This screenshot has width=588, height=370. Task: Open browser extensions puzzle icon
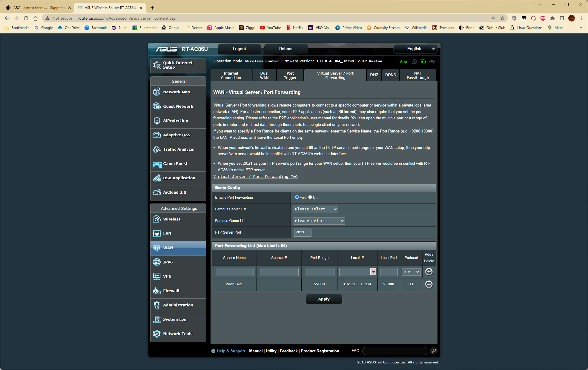(552, 18)
